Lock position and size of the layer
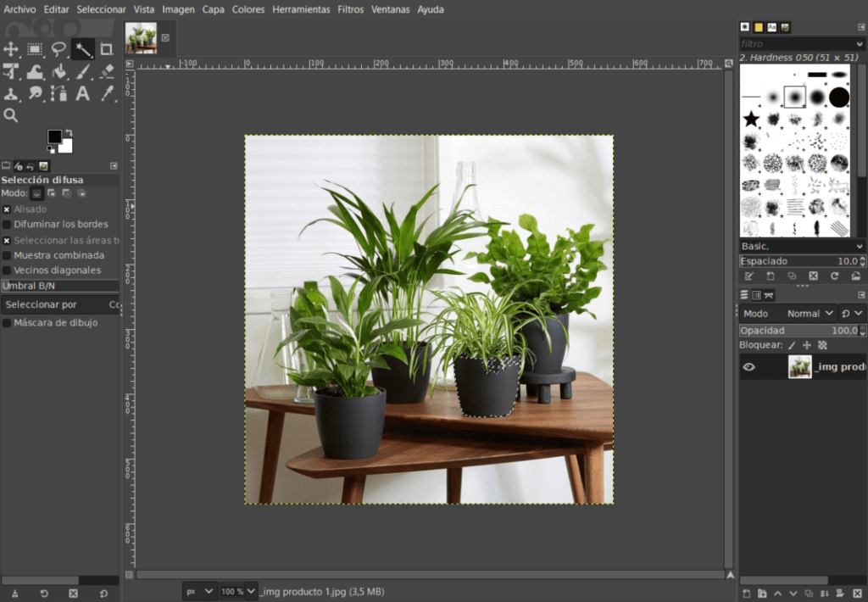 (807, 345)
